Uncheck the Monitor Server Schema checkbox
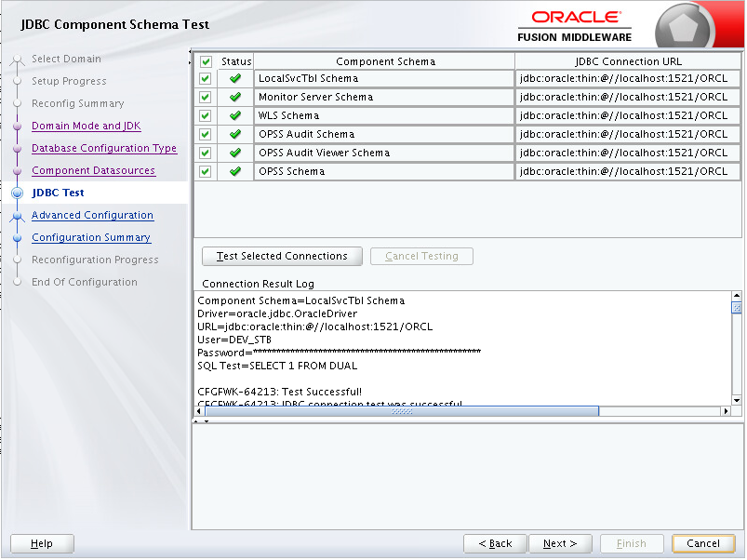Screen dimensions: 747x560 pos(206,97)
